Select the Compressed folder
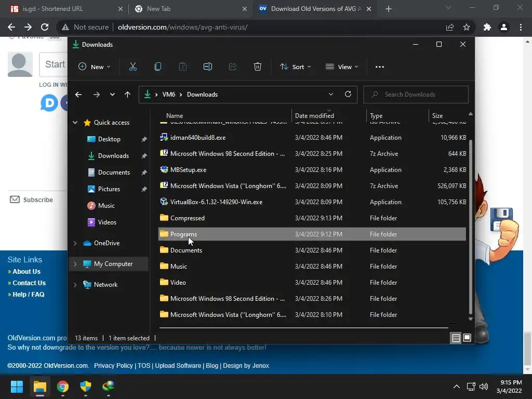This screenshot has height=399, width=532. (187, 218)
